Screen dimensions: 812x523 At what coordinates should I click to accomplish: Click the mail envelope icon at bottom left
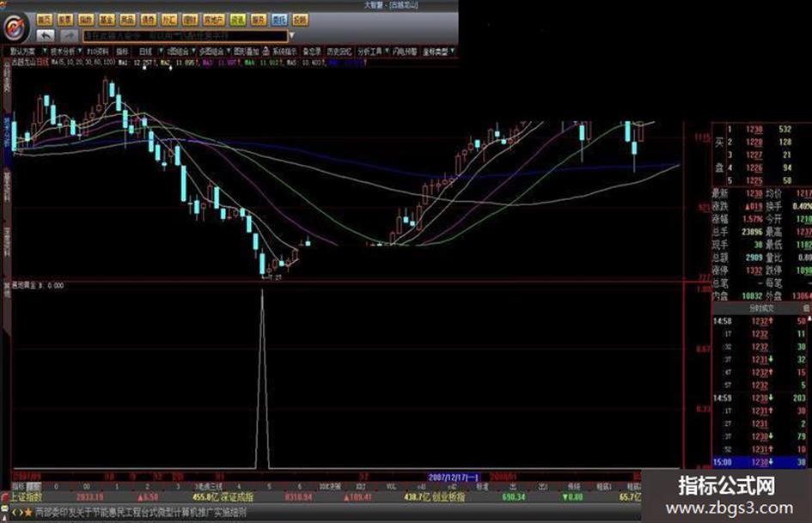coord(4,509)
